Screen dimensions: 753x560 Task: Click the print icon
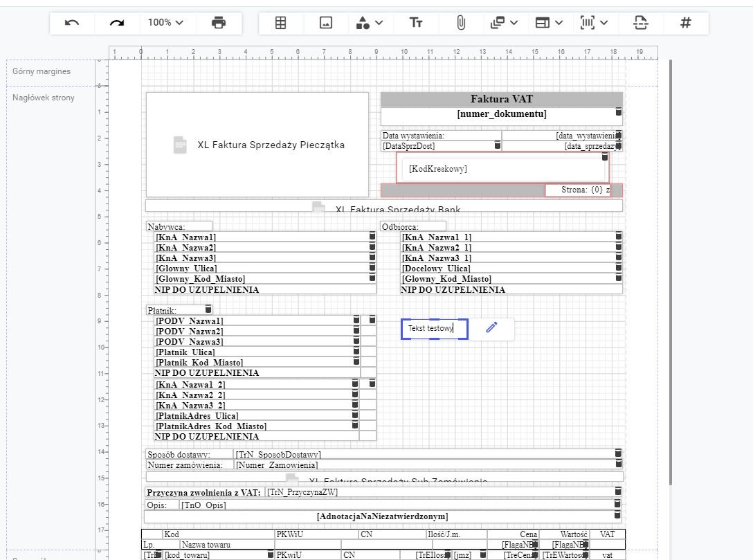click(219, 23)
